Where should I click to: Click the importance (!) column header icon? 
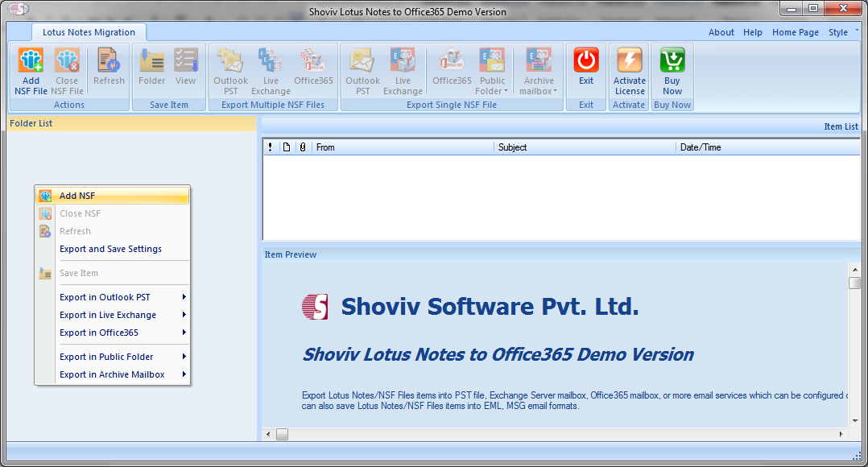(271, 147)
